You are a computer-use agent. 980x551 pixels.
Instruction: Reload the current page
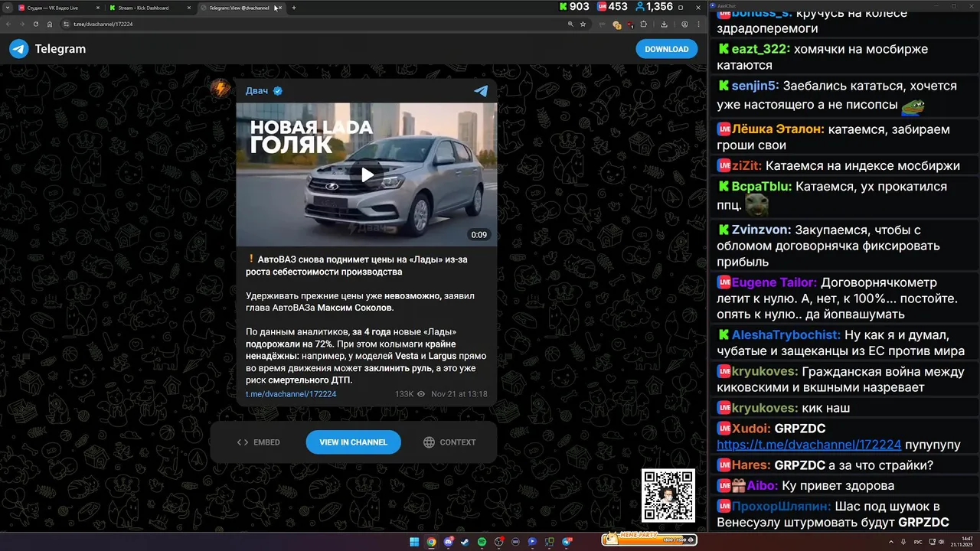(x=36, y=24)
